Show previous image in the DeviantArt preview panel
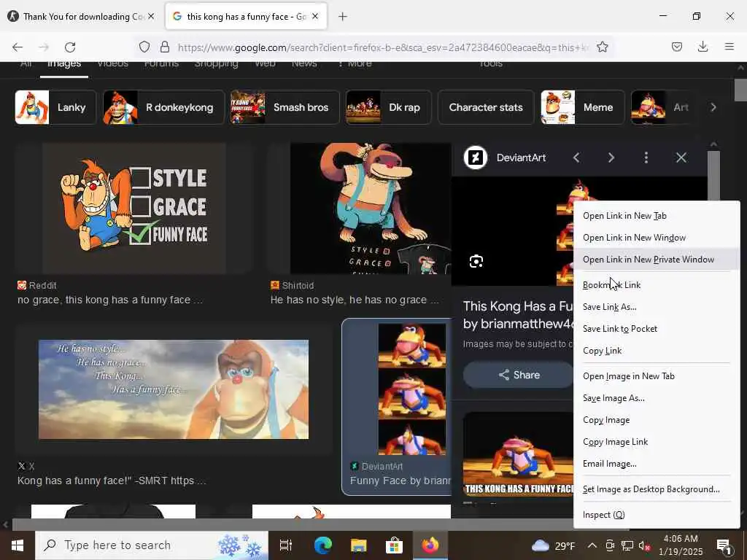The image size is (747, 560). [576, 157]
